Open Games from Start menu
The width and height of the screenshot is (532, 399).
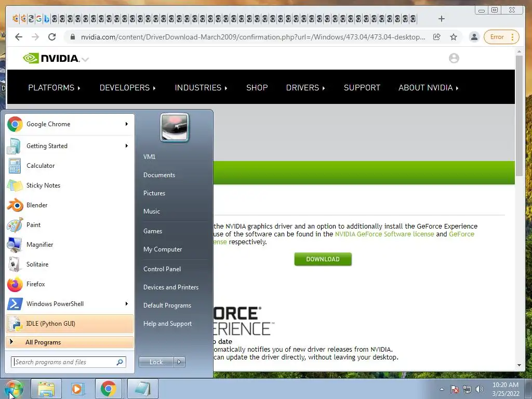(x=153, y=231)
